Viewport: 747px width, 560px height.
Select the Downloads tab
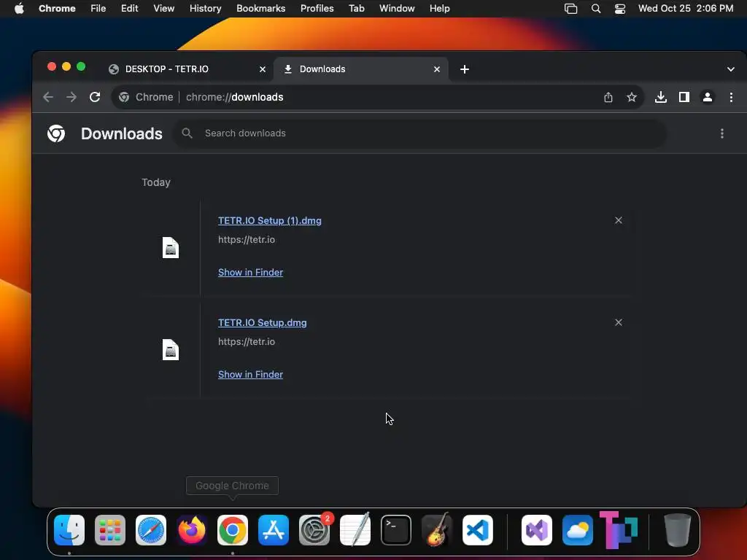pos(361,69)
